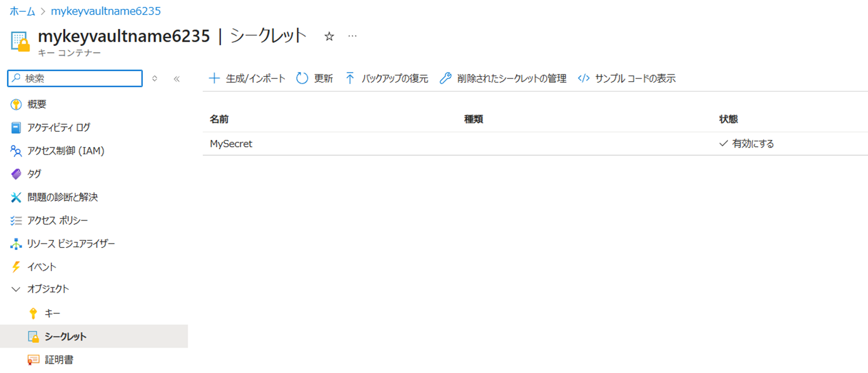Select シークレット under オブジェクト

click(94, 337)
